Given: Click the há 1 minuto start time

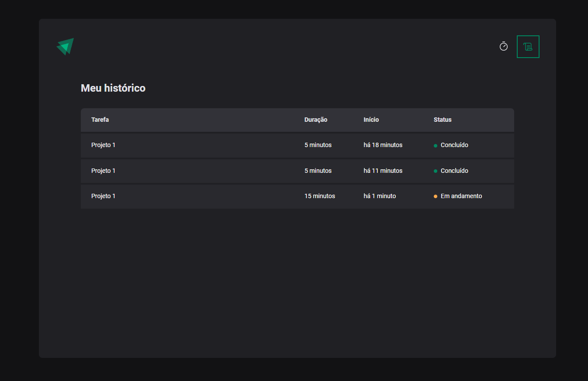Looking at the screenshot, I should 380,196.
